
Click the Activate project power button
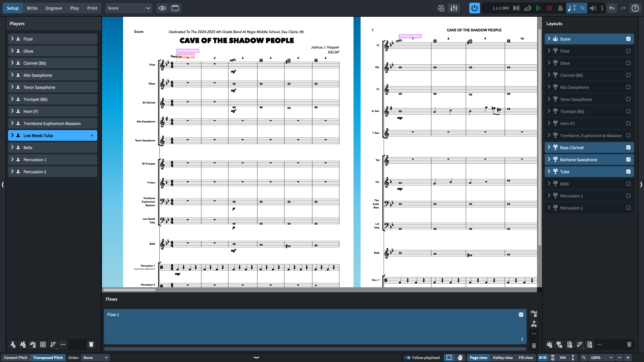point(474,8)
